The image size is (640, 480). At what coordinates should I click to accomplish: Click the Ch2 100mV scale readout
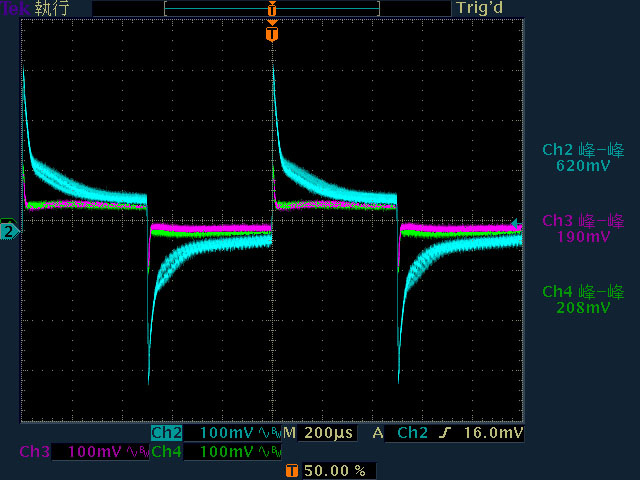[x=227, y=433]
